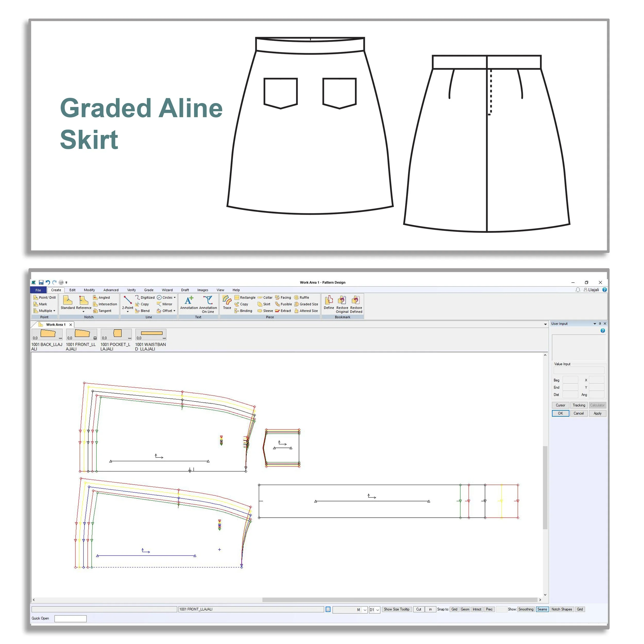Toggle Snap to Grid
644x644 pixels.
point(454,609)
